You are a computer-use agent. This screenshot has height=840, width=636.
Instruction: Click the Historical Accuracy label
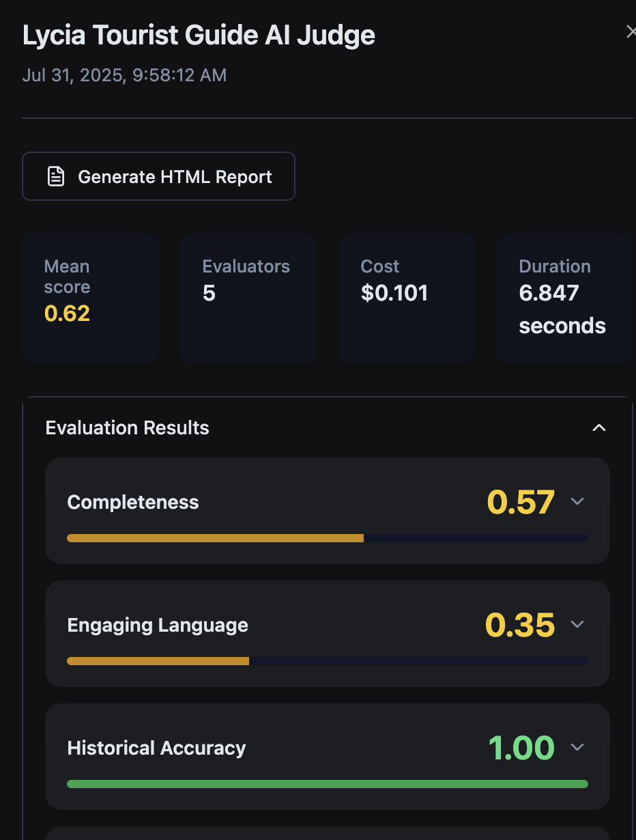[x=156, y=748]
